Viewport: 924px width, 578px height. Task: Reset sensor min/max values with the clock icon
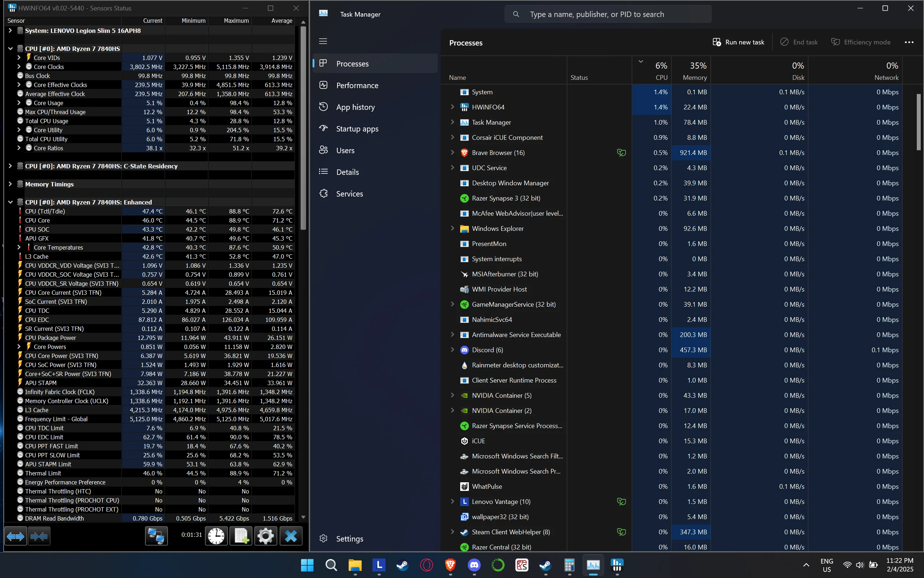coord(217,536)
